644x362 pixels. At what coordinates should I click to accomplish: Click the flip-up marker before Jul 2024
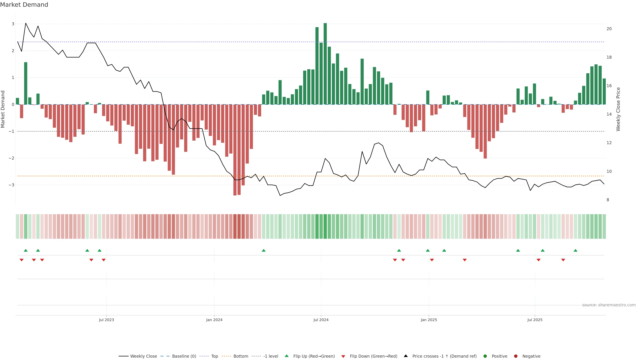(x=263, y=250)
